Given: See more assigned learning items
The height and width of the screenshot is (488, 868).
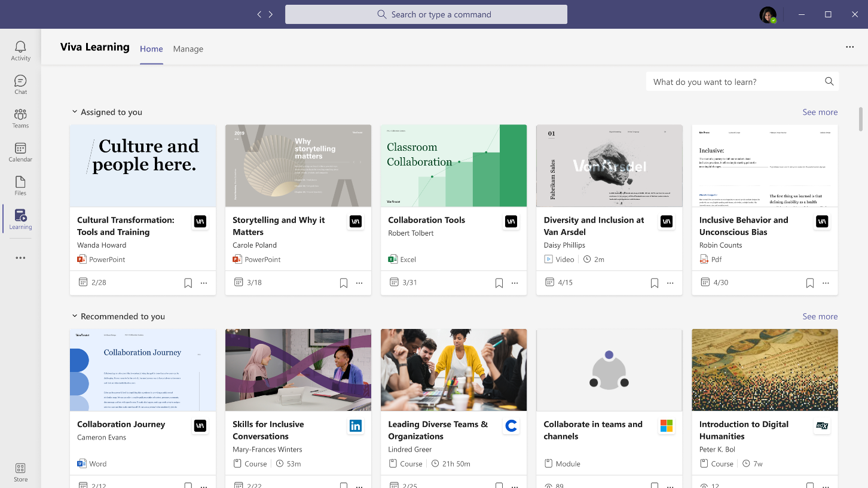Looking at the screenshot, I should (820, 112).
